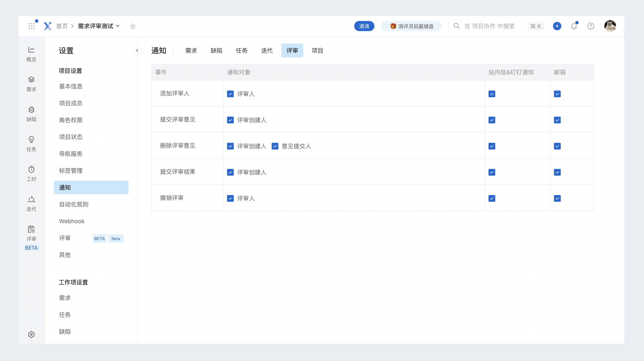Uncheck 评审创建人 for 提交评审意见
The image size is (644, 361).
230,120
